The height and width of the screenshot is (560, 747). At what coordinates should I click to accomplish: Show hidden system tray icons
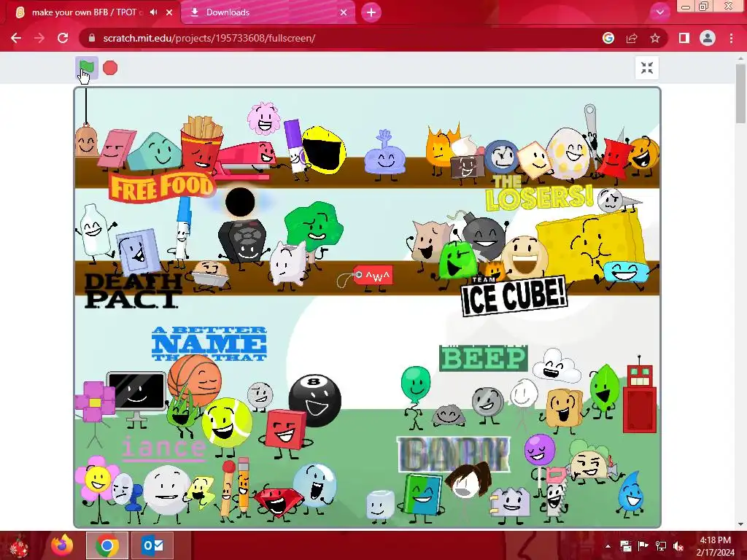tap(608, 546)
